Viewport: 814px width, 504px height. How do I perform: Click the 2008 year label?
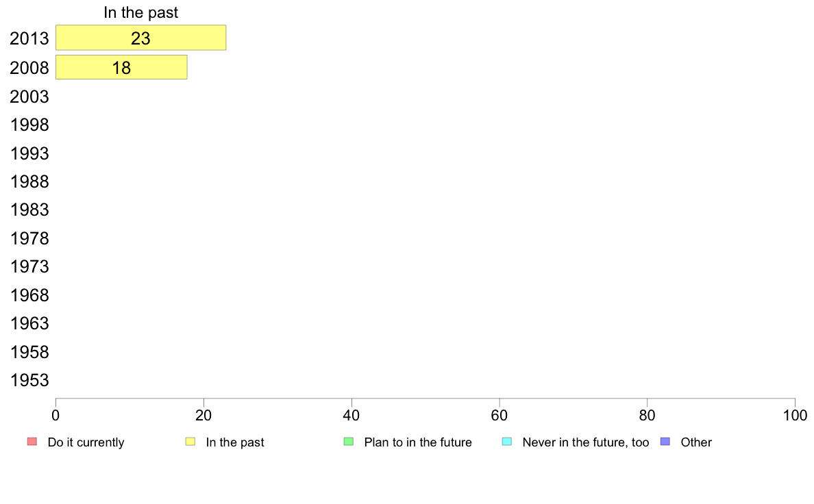pyautogui.click(x=29, y=68)
